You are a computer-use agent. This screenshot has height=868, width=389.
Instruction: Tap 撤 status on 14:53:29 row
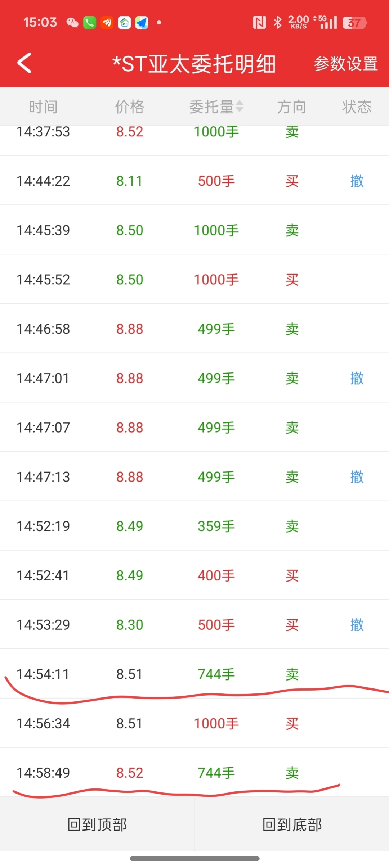tap(357, 625)
